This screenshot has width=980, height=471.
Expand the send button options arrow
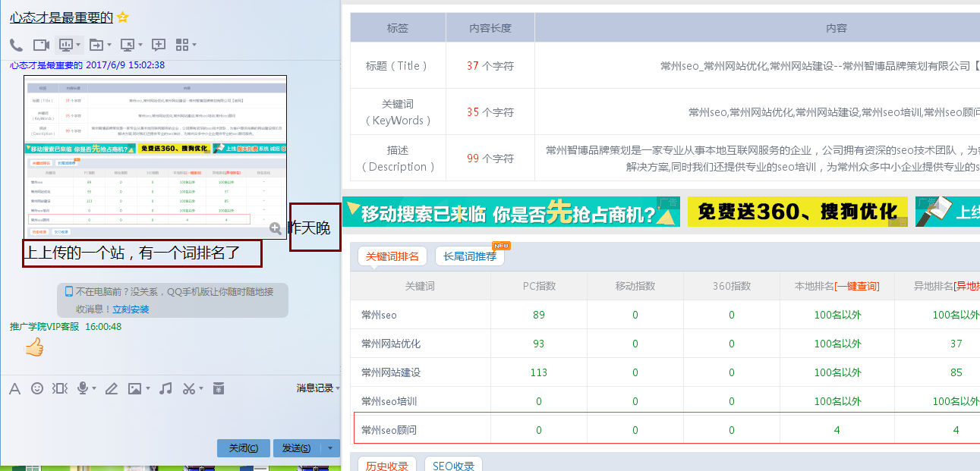(330, 448)
